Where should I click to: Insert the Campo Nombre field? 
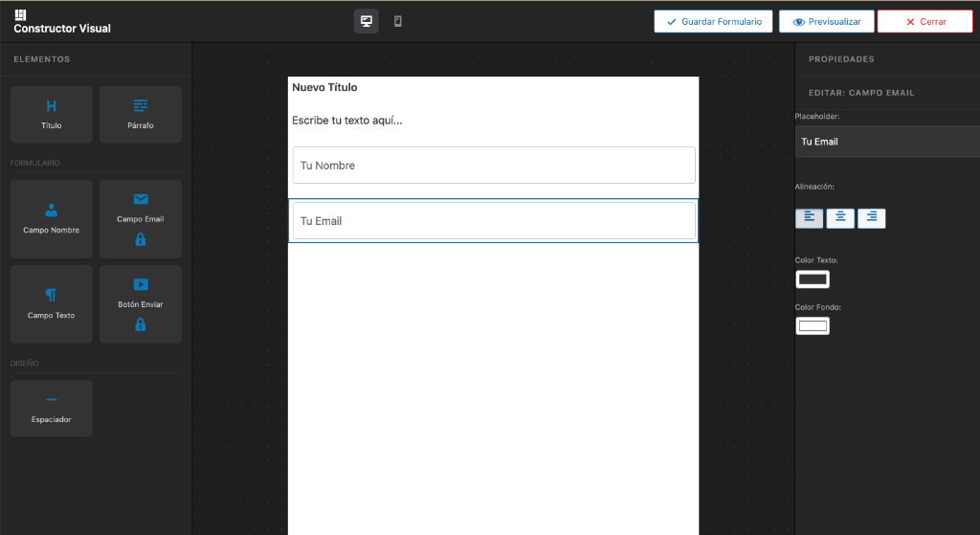(51, 219)
